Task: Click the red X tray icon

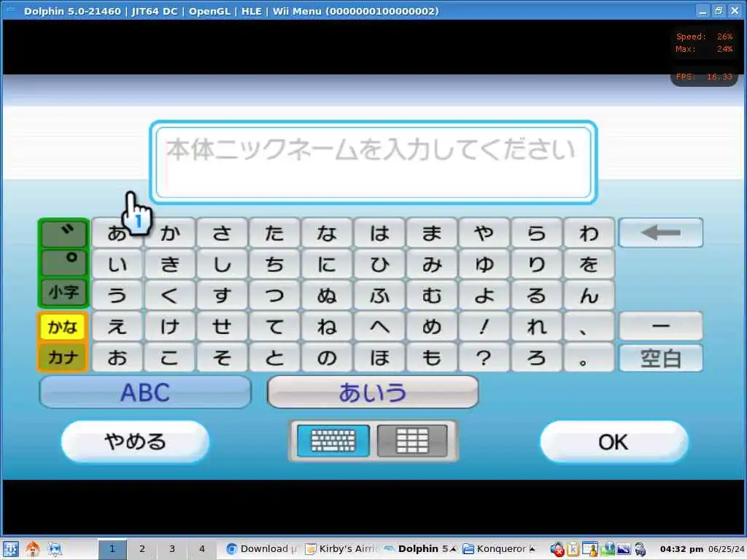Action: 557,549
